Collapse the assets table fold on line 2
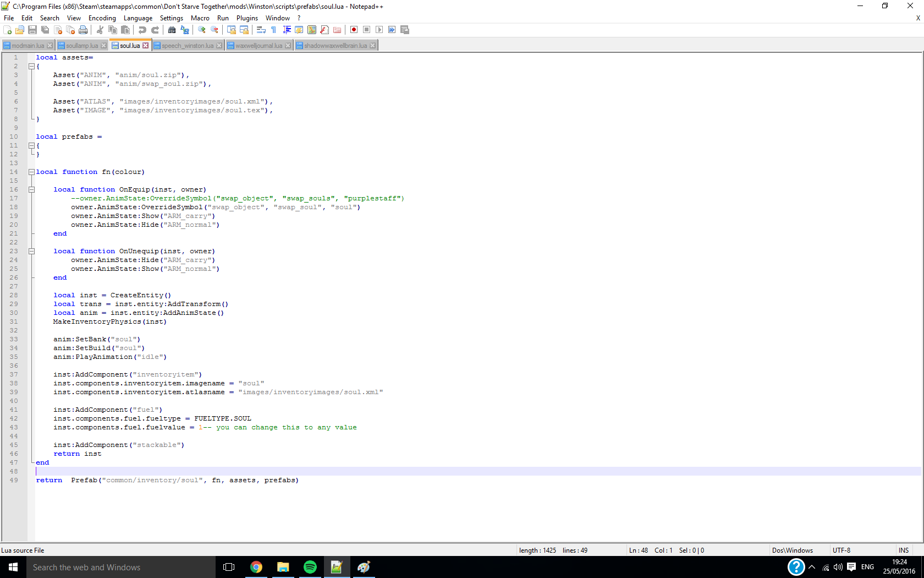Viewport: 924px width, 578px height. click(x=31, y=66)
